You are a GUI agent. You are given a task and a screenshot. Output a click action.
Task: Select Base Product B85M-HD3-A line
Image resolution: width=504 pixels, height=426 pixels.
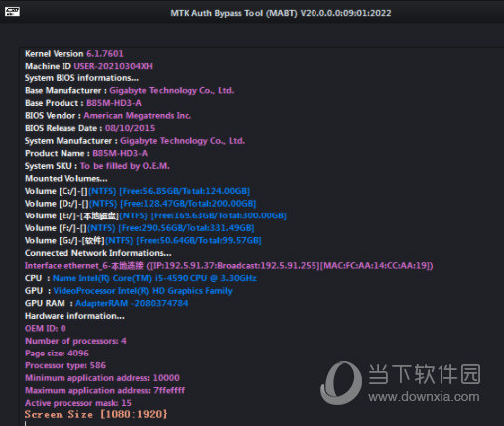pos(83,103)
